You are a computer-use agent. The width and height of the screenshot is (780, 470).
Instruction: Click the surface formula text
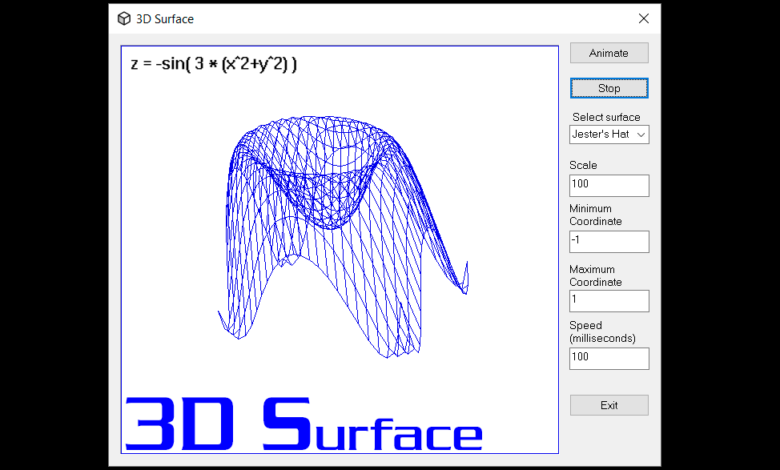point(213,64)
